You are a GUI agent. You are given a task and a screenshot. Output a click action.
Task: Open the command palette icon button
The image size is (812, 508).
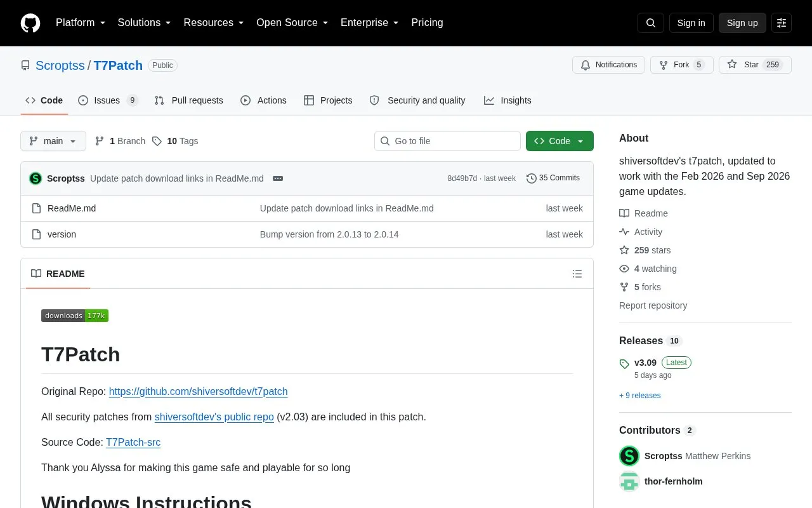782,23
